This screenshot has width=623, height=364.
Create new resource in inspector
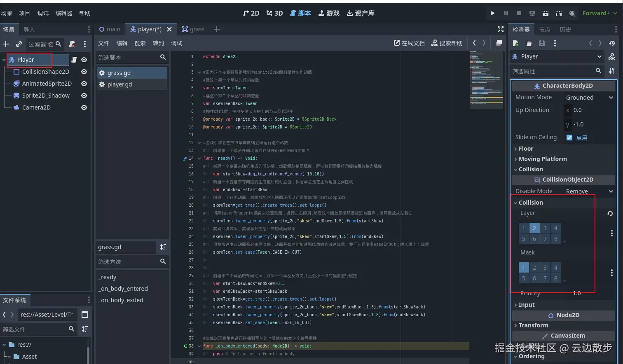[x=515, y=43]
